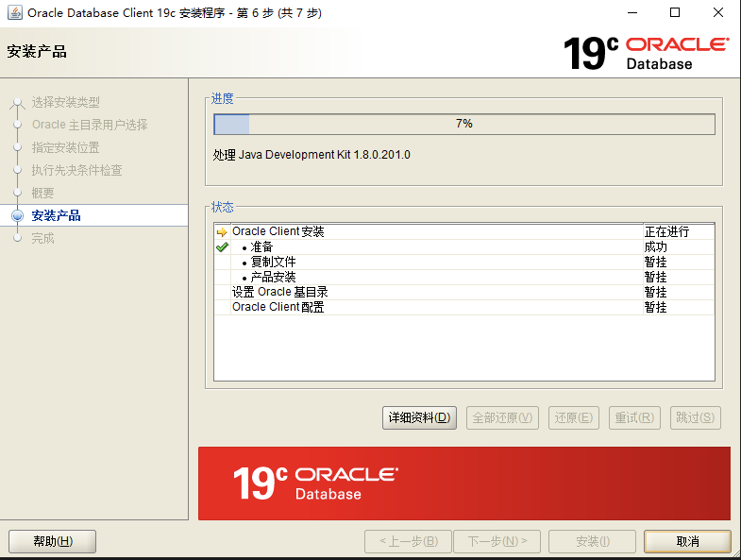The height and width of the screenshot is (560, 741).
Task: Click the Oracle Client 安装 status row
Action: click(464, 231)
